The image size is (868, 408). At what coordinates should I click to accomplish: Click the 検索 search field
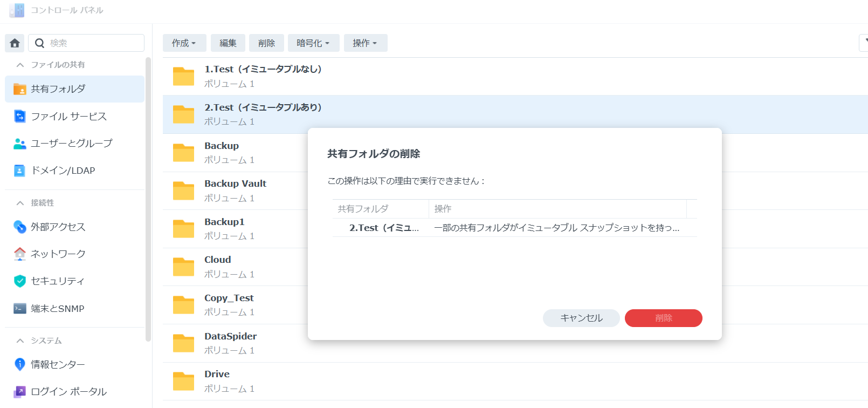tap(94, 43)
